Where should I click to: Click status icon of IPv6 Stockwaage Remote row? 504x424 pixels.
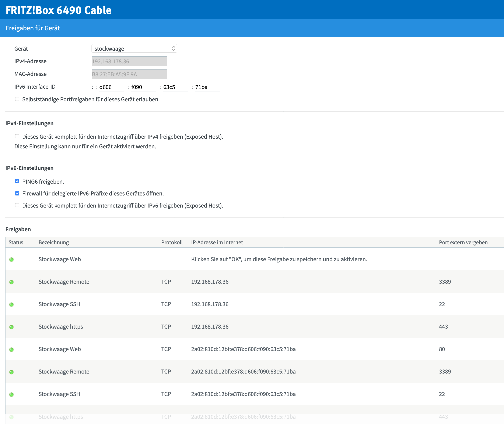coord(11,372)
